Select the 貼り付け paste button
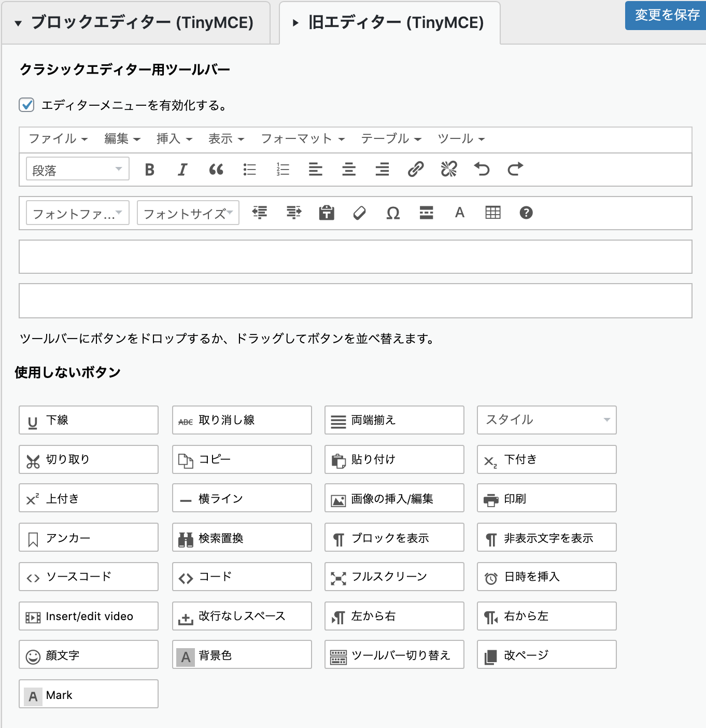 pos(394,459)
